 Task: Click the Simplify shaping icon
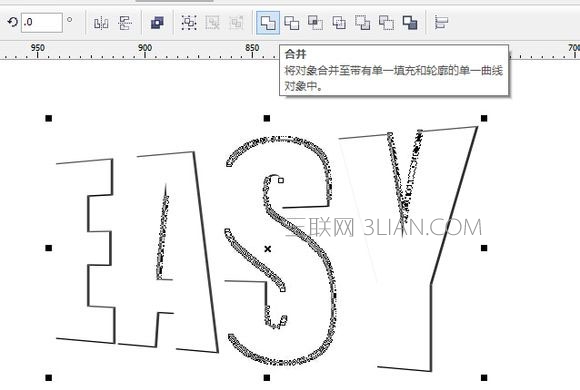[x=339, y=23]
